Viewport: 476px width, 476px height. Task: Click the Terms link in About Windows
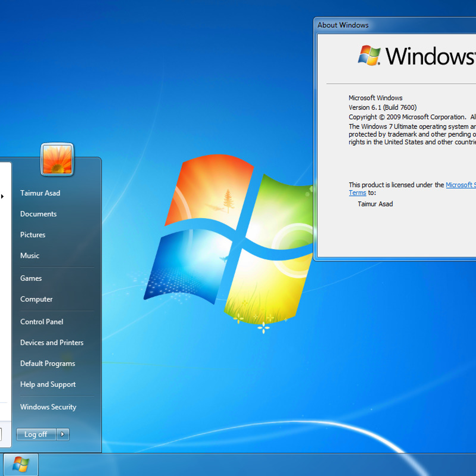pyautogui.click(x=357, y=193)
